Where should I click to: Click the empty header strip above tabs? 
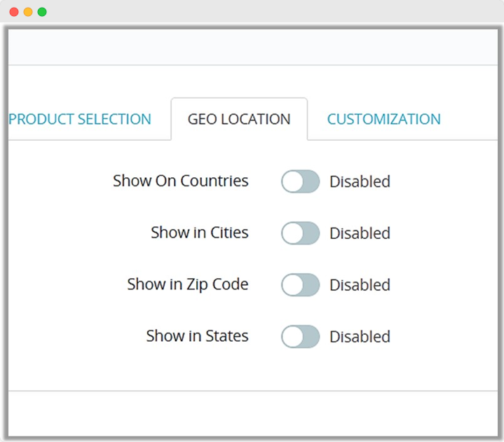pyautogui.click(x=252, y=47)
